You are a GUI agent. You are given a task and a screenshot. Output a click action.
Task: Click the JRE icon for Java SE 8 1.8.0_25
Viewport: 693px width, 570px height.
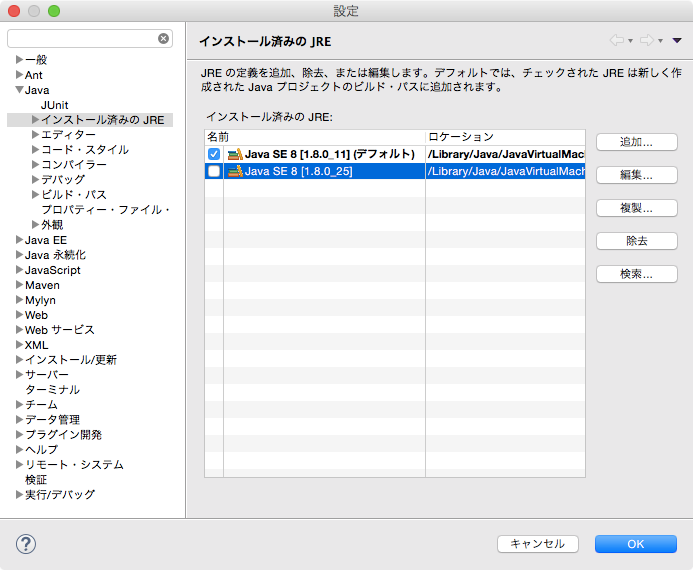tap(235, 171)
